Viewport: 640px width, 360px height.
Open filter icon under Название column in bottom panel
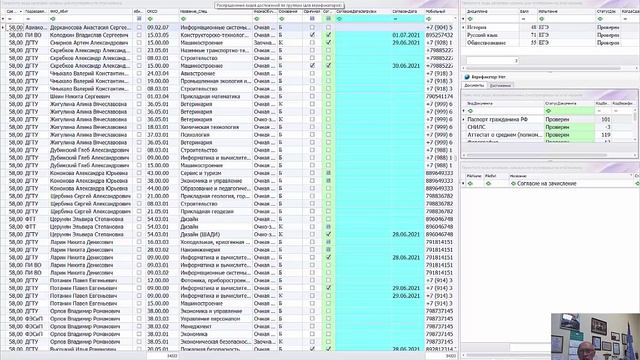click(x=513, y=184)
